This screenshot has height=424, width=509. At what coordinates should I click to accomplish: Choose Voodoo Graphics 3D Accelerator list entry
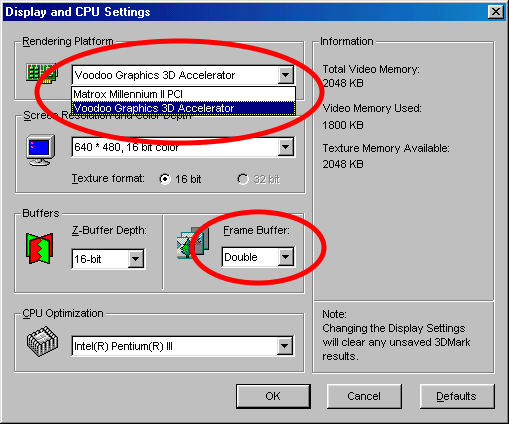(x=183, y=108)
